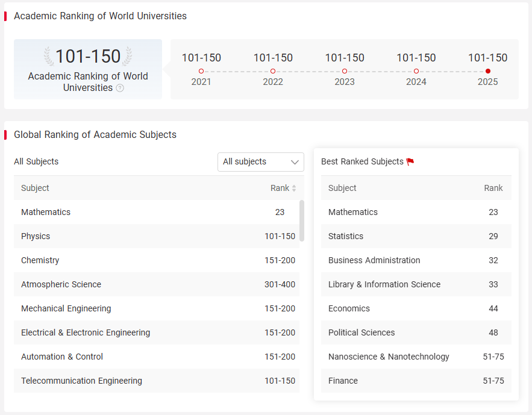
Task: Select the 2022 timeline marker
Action: tap(273, 71)
